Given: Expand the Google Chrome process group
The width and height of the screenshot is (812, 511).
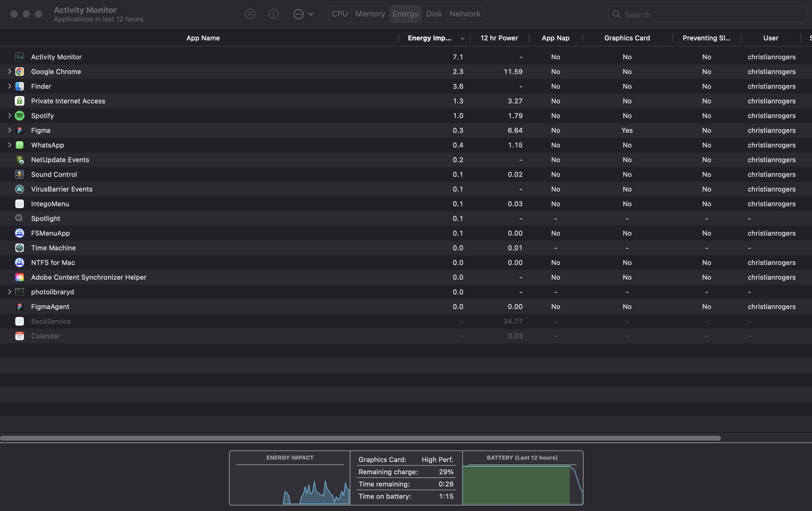Looking at the screenshot, I should tap(9, 72).
